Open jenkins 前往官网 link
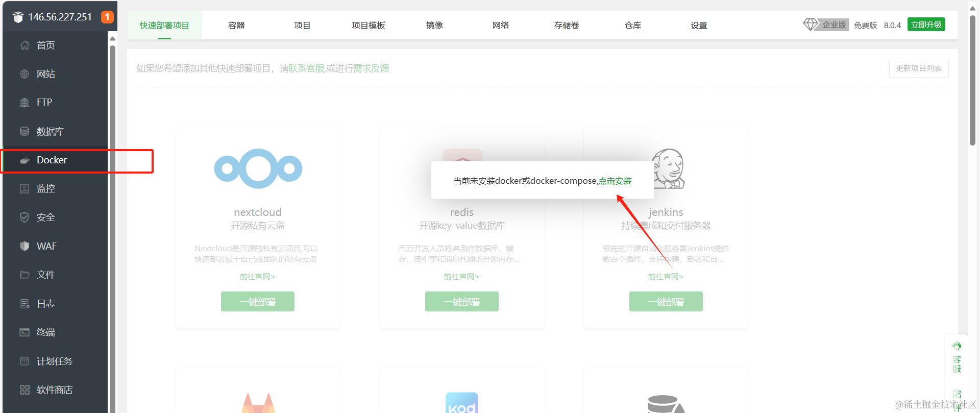This screenshot has height=413, width=980. coord(666,276)
